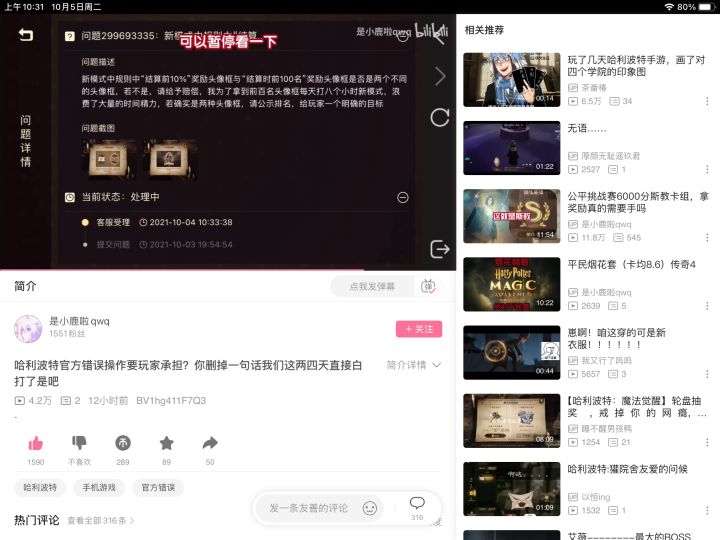Image resolution: width=720 pixels, height=540 pixels.
Task: Open 平民烟花套 传奇4 video title
Action: [x=632, y=264]
